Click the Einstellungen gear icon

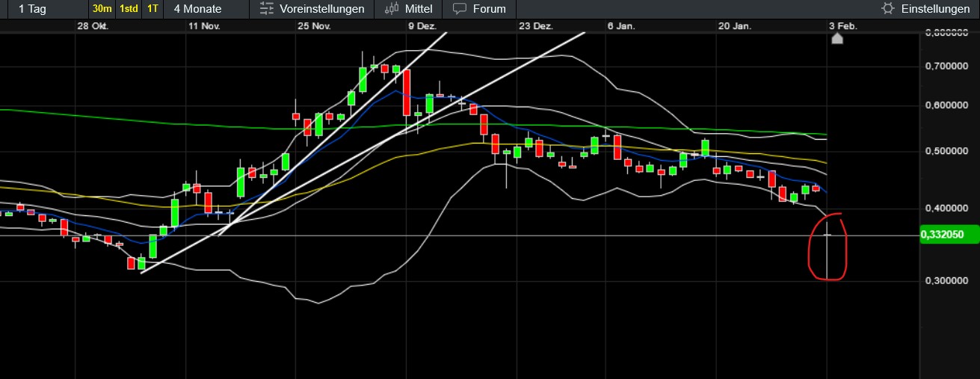point(888,9)
